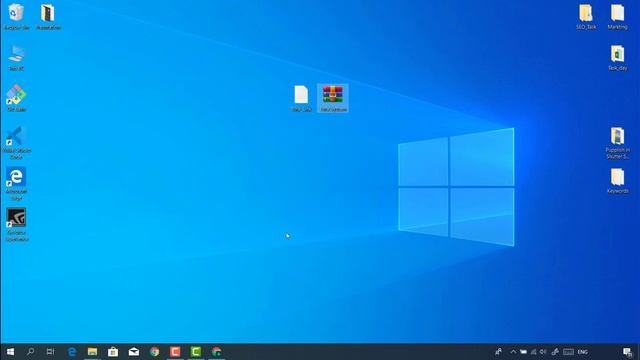Image resolution: width=640 pixels, height=360 pixels.
Task: Open File Explorer from taskbar
Action: tap(92, 352)
